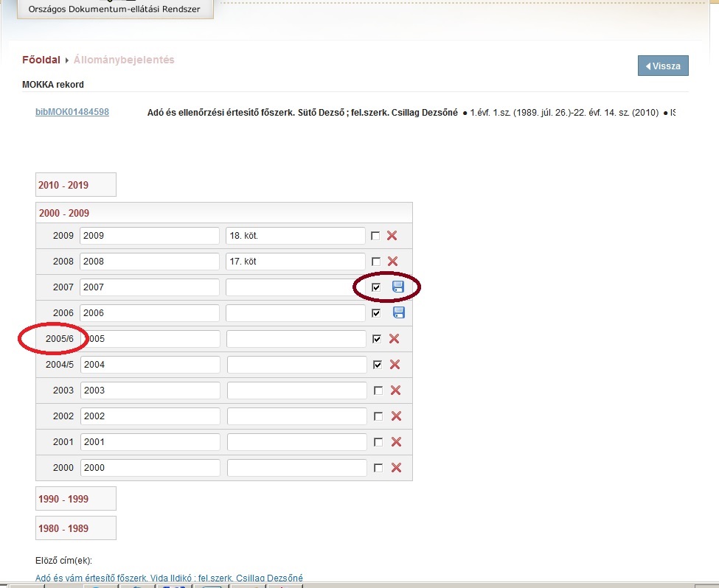Go to Főoldal in the breadcrumb
Viewport: 719px width, 588px height.
coord(41,60)
